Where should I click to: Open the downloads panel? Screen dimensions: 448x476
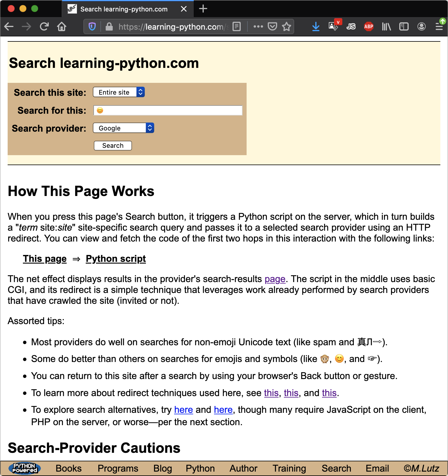316,27
